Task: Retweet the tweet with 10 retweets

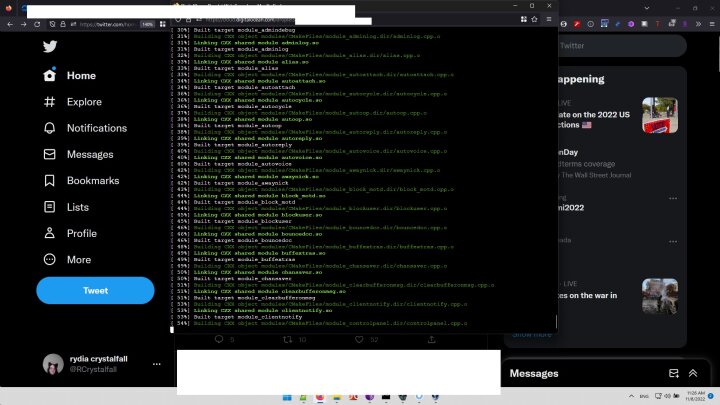Action: 287,339
